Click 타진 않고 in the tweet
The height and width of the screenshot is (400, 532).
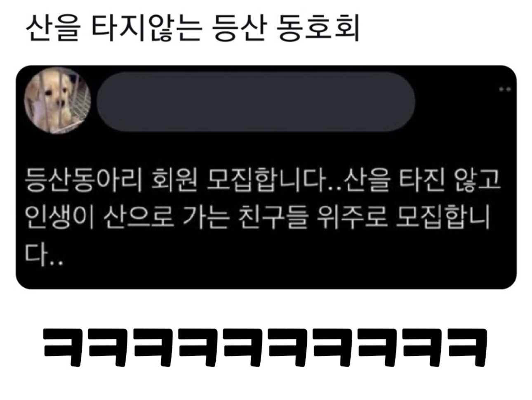pyautogui.click(x=450, y=180)
